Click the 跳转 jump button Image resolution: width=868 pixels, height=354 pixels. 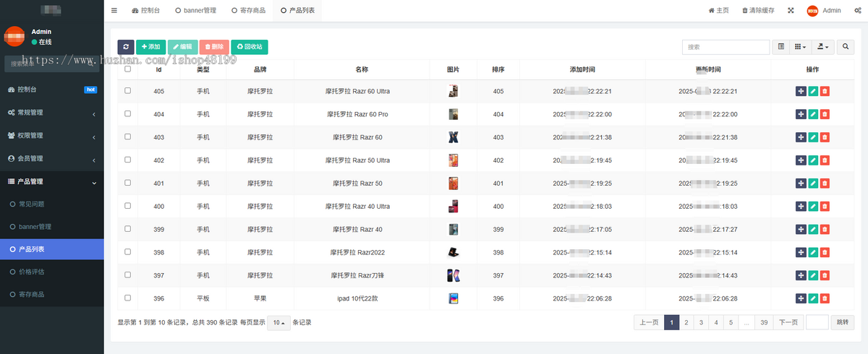(842, 323)
